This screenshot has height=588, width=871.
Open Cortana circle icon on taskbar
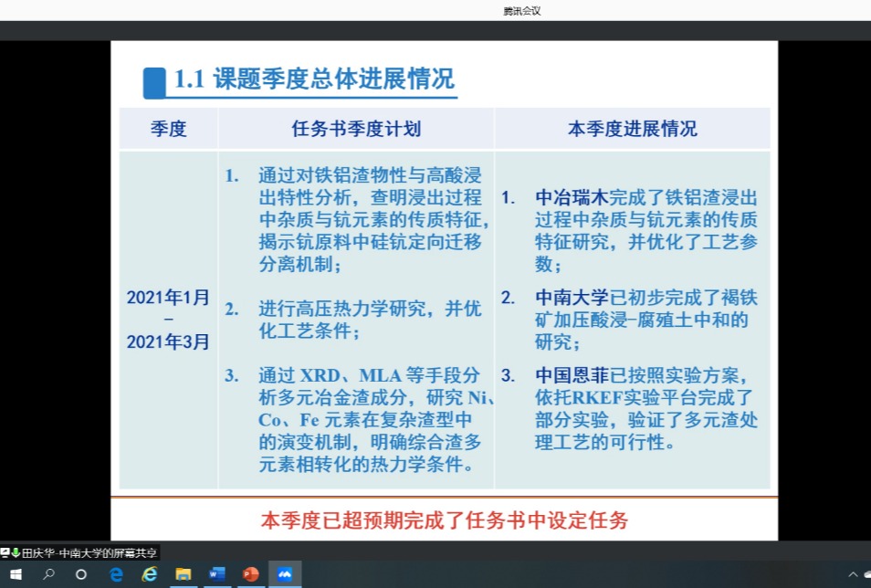[x=81, y=574]
